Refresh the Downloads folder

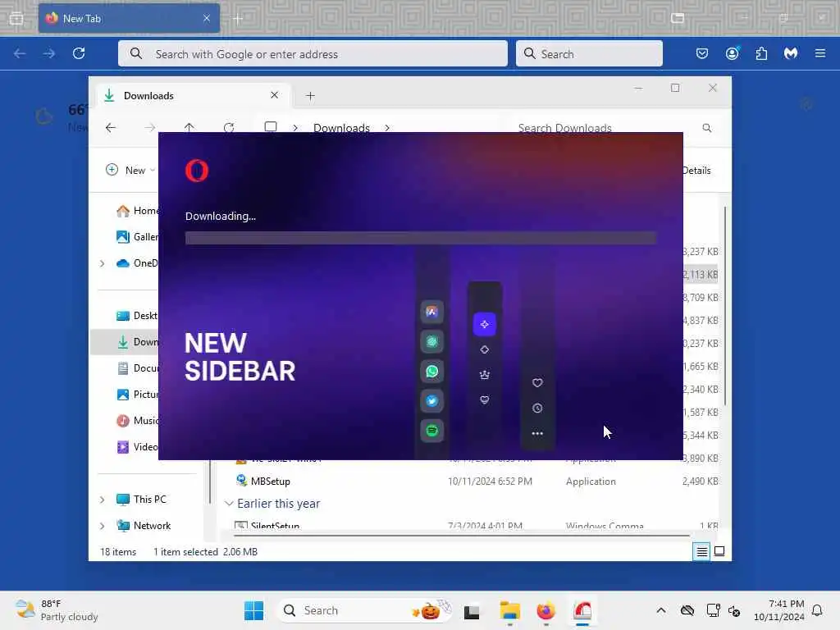[x=229, y=127]
